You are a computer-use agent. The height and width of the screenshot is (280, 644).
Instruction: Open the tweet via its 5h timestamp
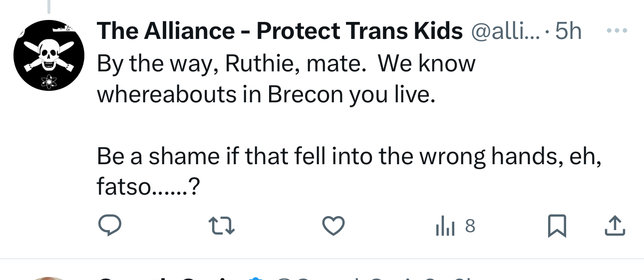click(568, 32)
